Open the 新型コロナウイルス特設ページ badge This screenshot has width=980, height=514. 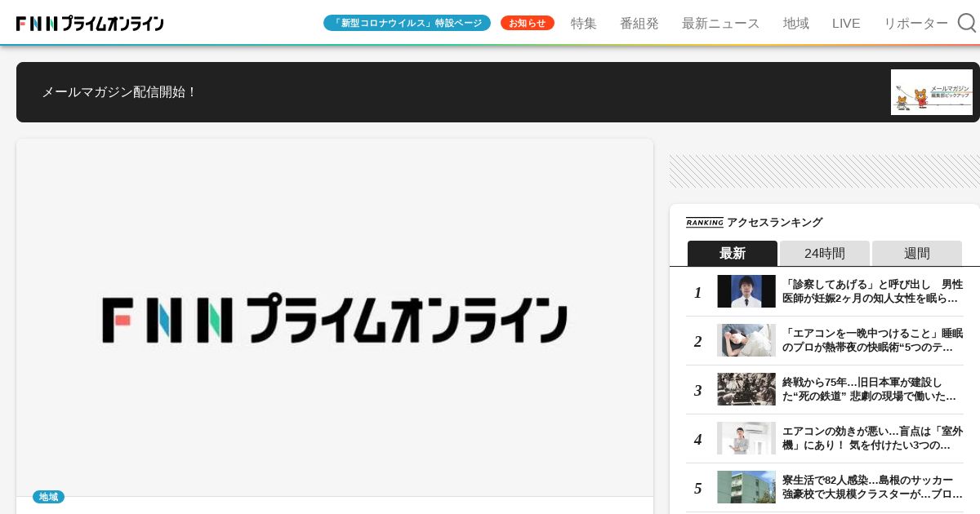point(407,23)
